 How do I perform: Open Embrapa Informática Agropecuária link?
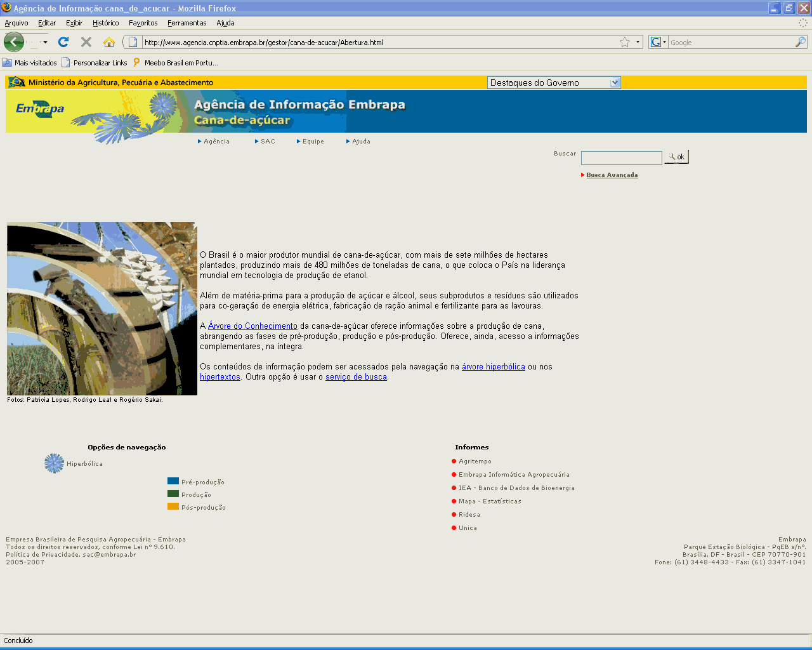tap(514, 475)
